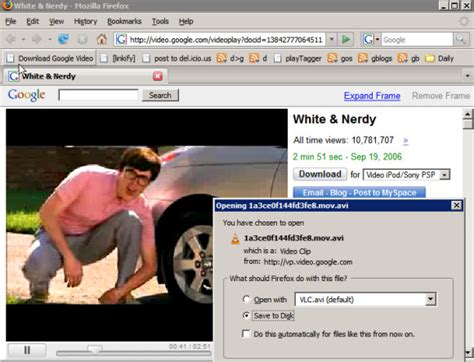
Task: Click the Download Google Video bookmark
Action: pos(50,58)
